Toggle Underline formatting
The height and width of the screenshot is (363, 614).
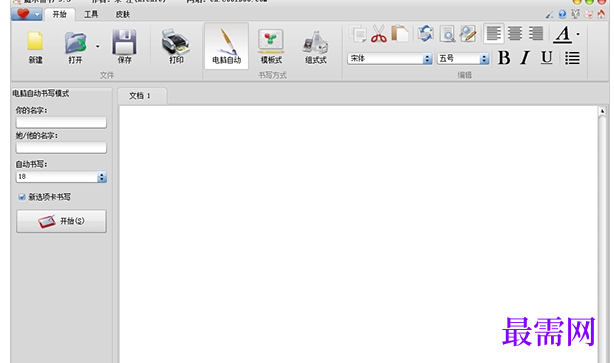tap(546, 58)
